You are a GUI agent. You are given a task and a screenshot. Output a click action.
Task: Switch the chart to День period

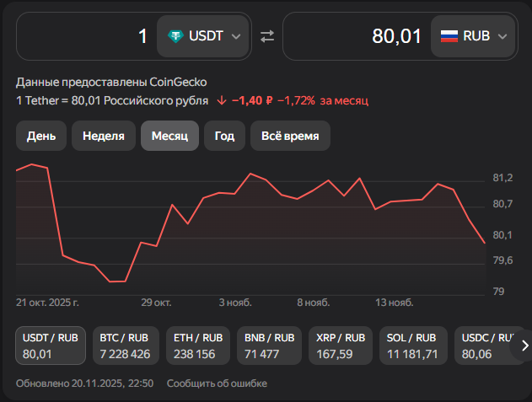[x=41, y=136]
